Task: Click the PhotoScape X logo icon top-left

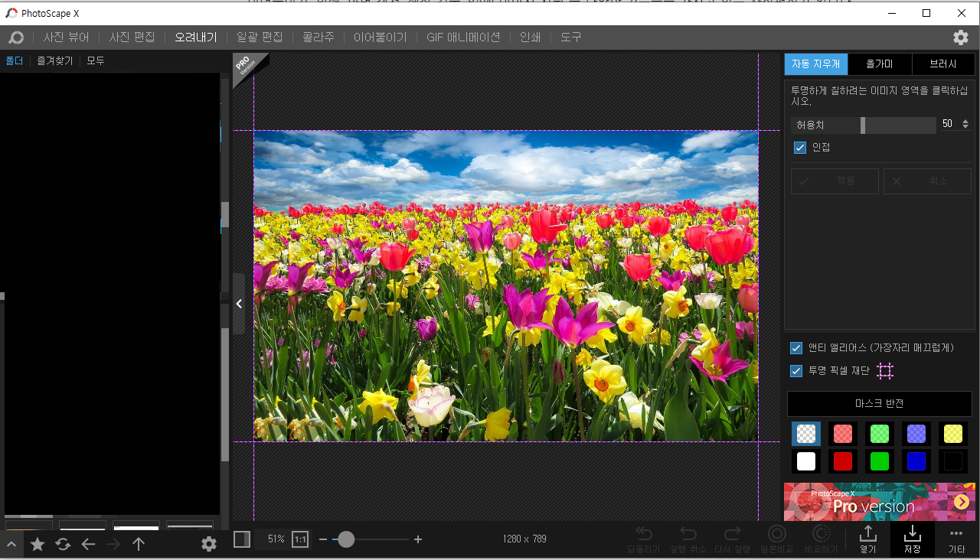Action: pyautogui.click(x=15, y=37)
